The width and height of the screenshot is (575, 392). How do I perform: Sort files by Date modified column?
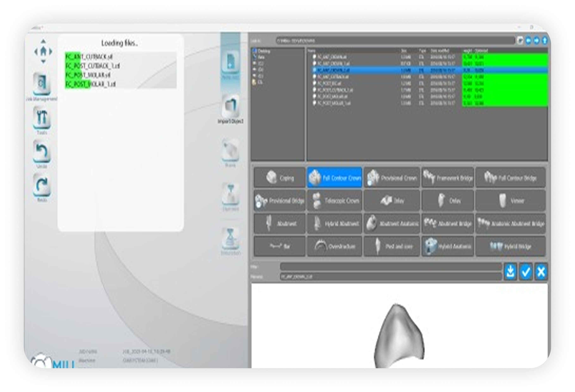[440, 51]
